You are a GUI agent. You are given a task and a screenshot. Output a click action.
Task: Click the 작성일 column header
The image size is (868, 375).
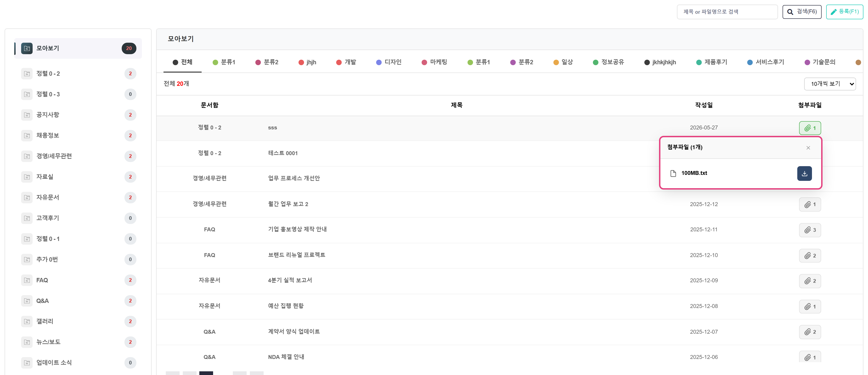pos(704,105)
